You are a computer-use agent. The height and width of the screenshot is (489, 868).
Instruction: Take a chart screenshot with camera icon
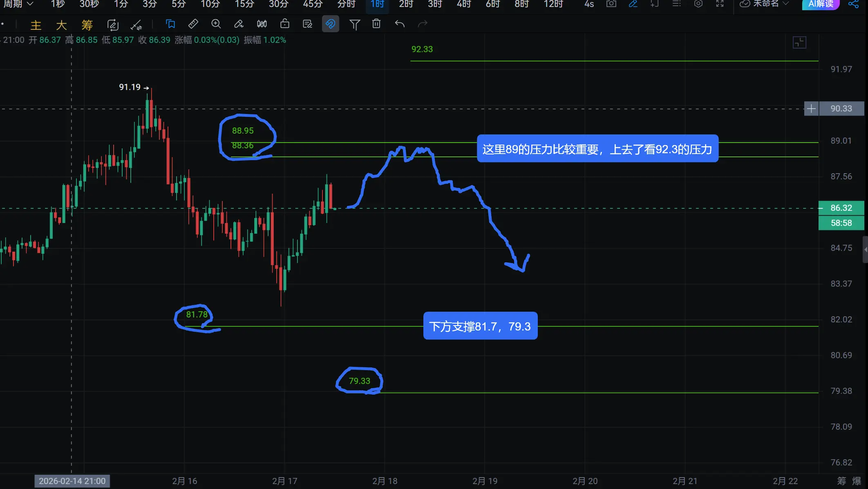[611, 4]
